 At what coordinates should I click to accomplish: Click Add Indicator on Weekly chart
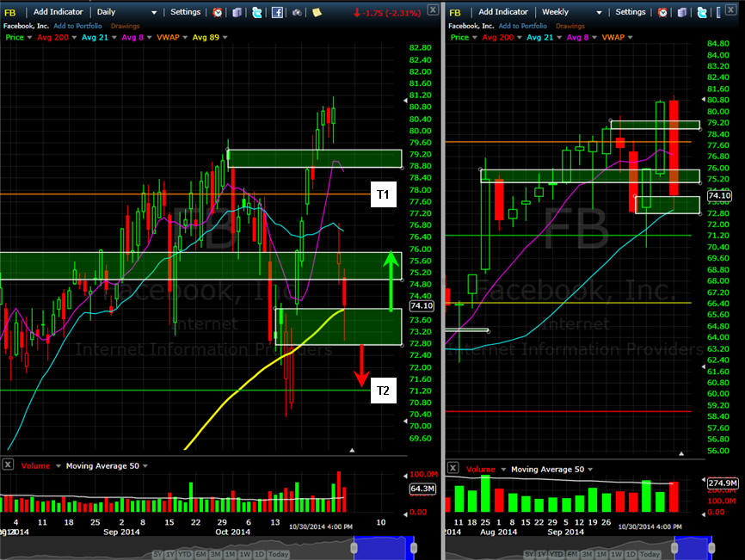503,12
